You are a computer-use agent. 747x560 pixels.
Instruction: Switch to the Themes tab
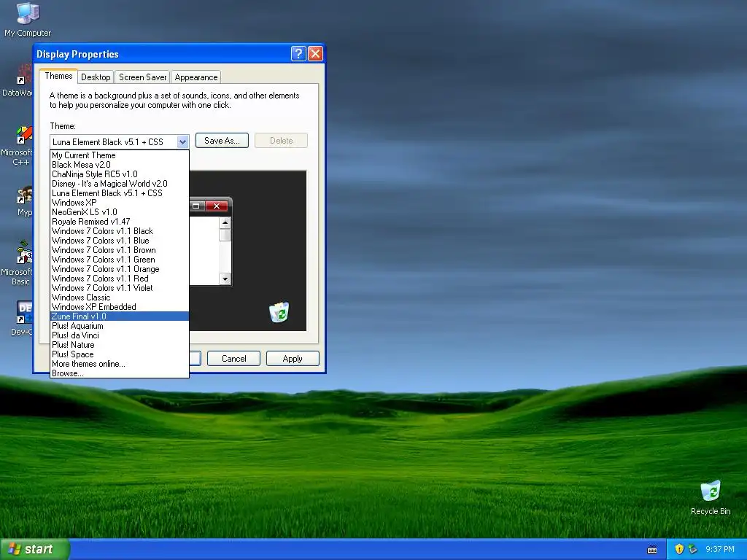58,76
